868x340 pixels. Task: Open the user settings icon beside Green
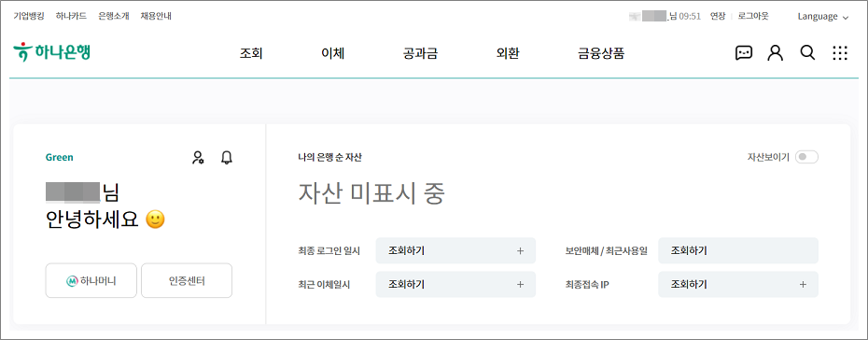(198, 158)
